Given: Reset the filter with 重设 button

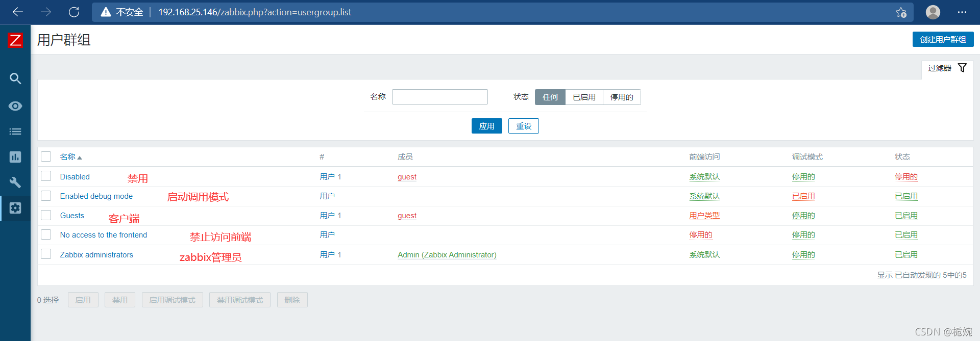Looking at the screenshot, I should point(524,126).
